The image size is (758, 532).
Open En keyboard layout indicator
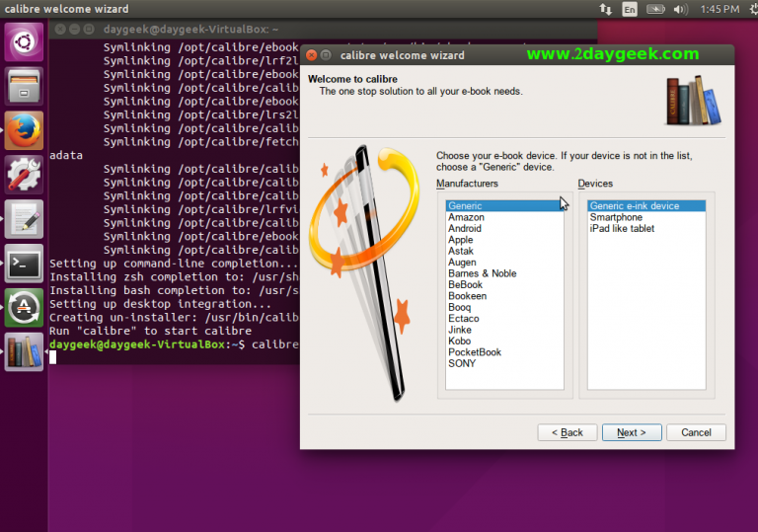click(x=630, y=9)
